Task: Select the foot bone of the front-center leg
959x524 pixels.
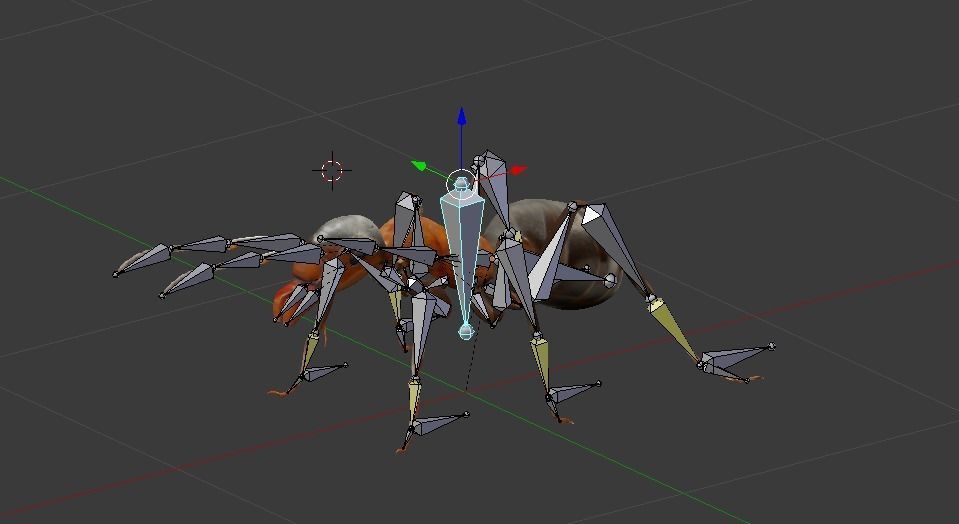Action: click(439, 423)
